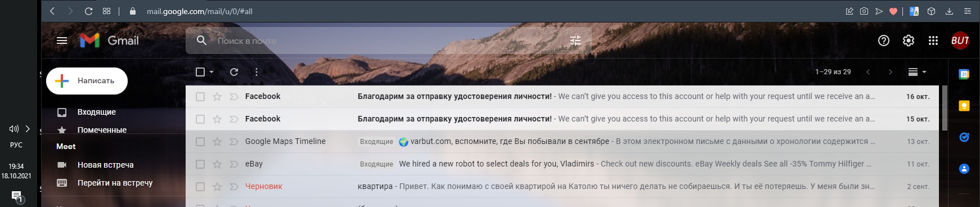980x207 pixels.
Task: Click Перейти на встречу link
Action: (115, 183)
